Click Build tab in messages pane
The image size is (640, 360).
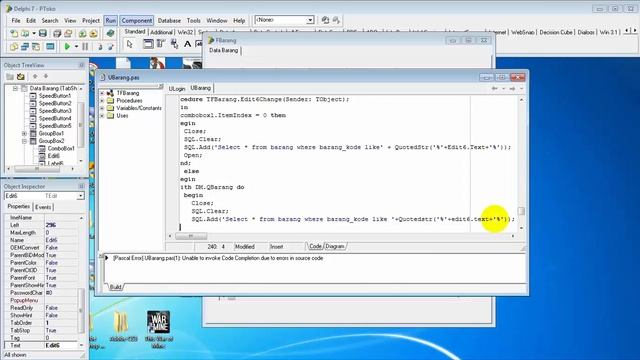[x=115, y=287]
